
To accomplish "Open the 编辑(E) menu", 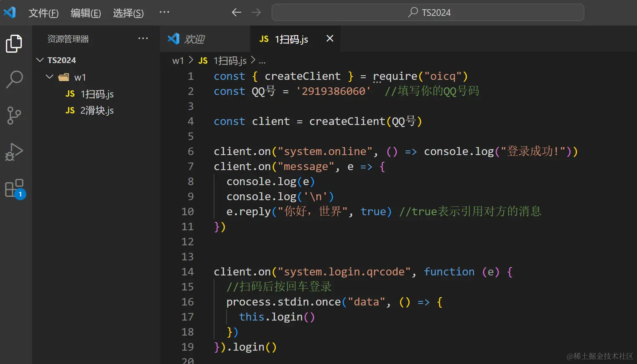I will pos(86,13).
